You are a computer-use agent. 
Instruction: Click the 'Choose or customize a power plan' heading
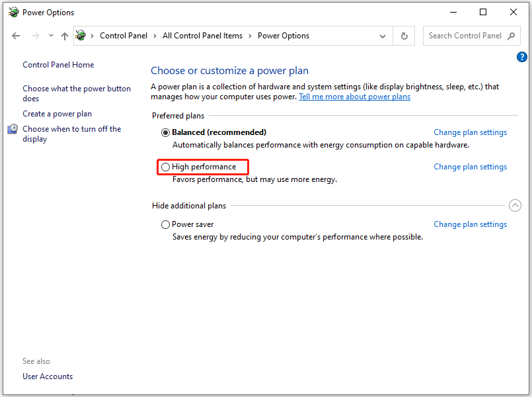click(x=230, y=71)
